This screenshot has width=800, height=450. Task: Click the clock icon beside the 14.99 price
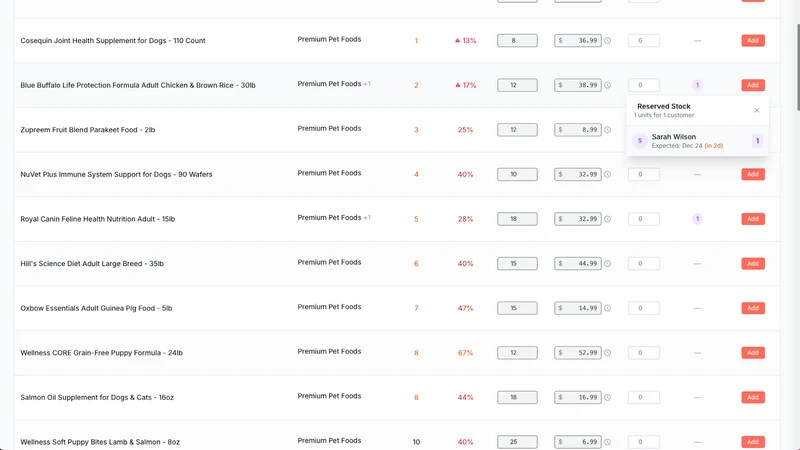tap(608, 308)
